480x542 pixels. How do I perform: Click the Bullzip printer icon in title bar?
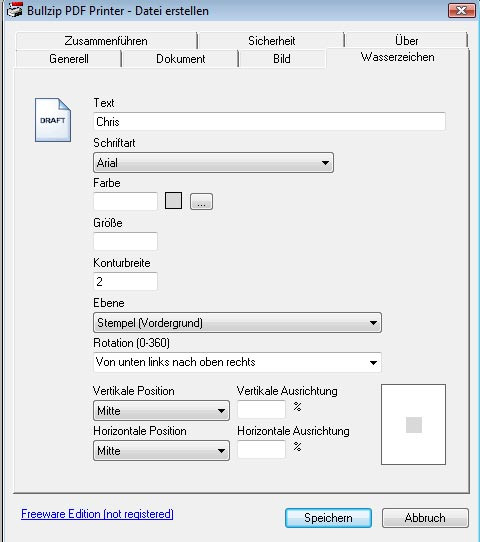[15, 10]
